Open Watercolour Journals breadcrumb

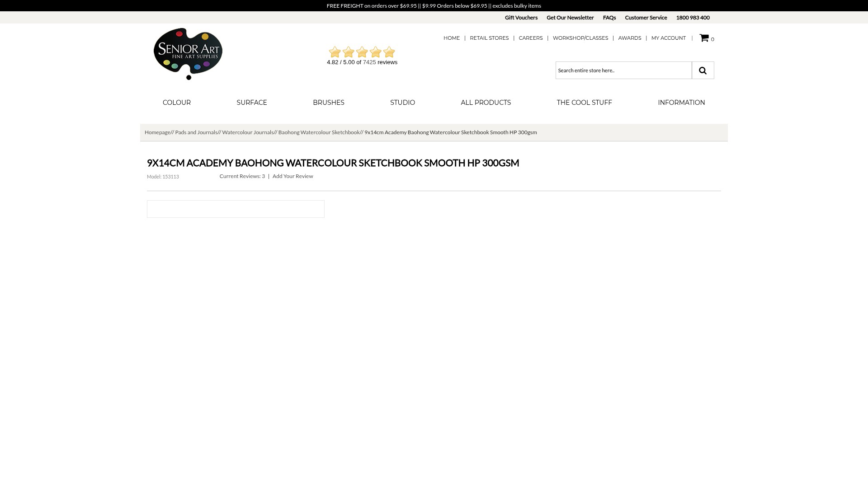coord(248,132)
